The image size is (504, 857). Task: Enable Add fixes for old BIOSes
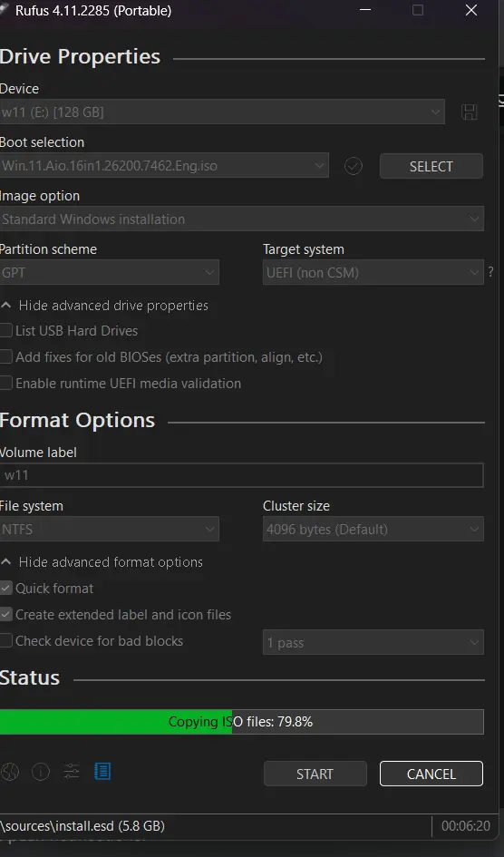pos(6,357)
